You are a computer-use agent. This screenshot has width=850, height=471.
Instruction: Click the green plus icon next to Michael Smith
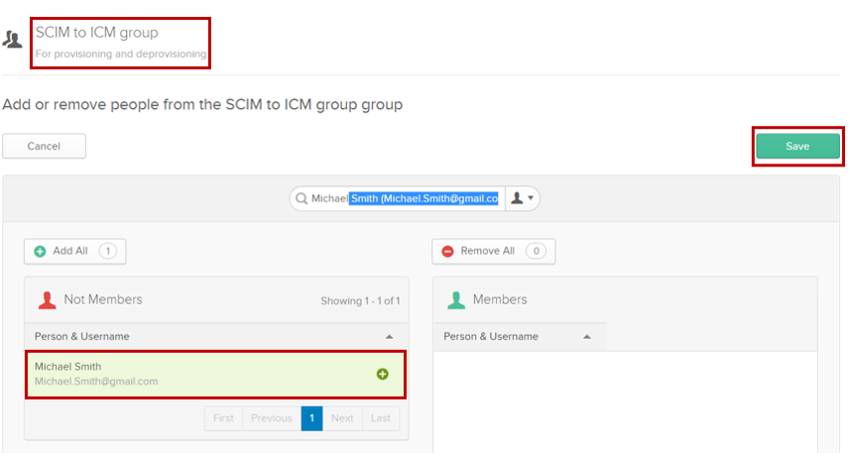[x=382, y=374]
